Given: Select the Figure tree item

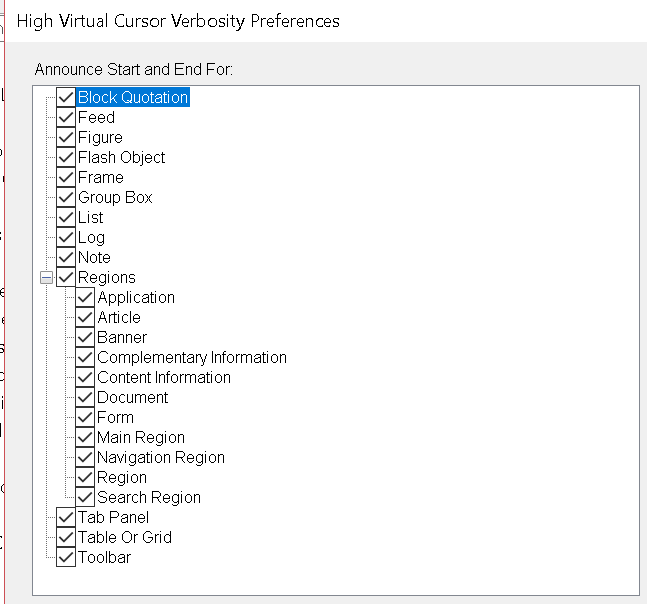Looking at the screenshot, I should [100, 137].
